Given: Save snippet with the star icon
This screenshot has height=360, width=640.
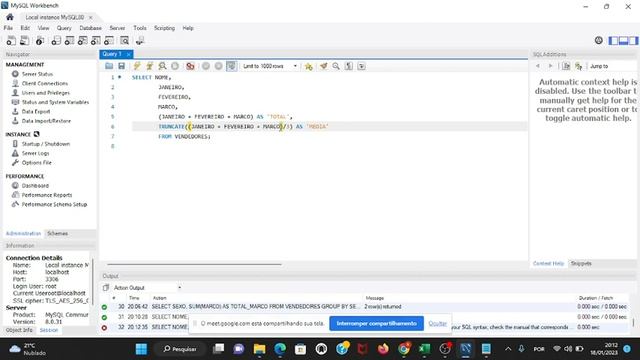Looking at the screenshot, I should point(309,66).
